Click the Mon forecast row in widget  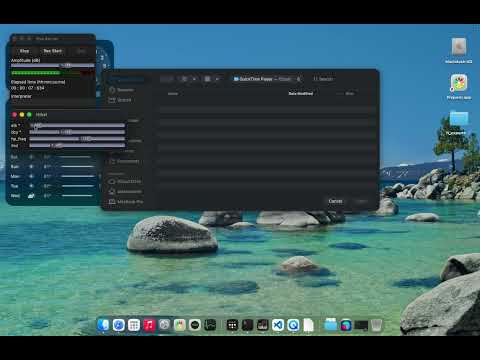coord(53,176)
